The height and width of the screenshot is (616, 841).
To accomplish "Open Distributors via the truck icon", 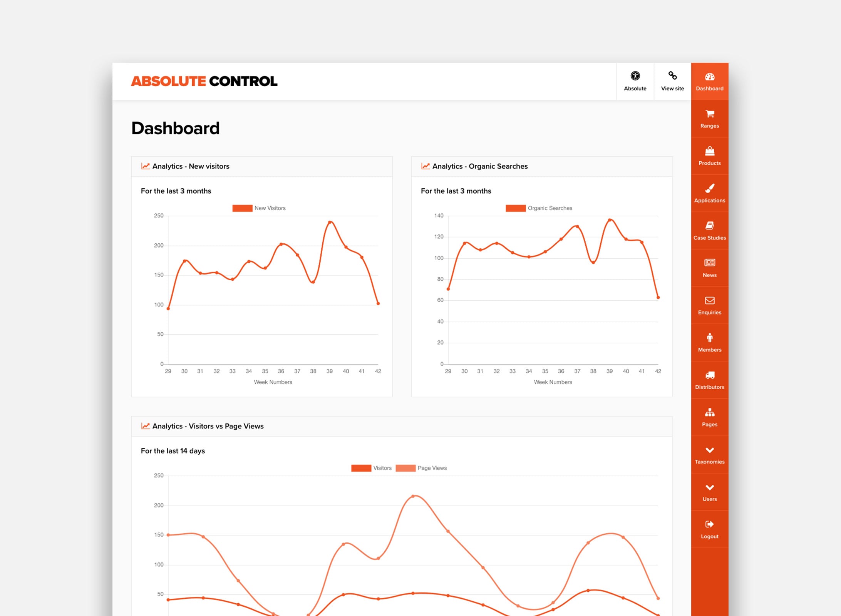I will click(x=709, y=375).
